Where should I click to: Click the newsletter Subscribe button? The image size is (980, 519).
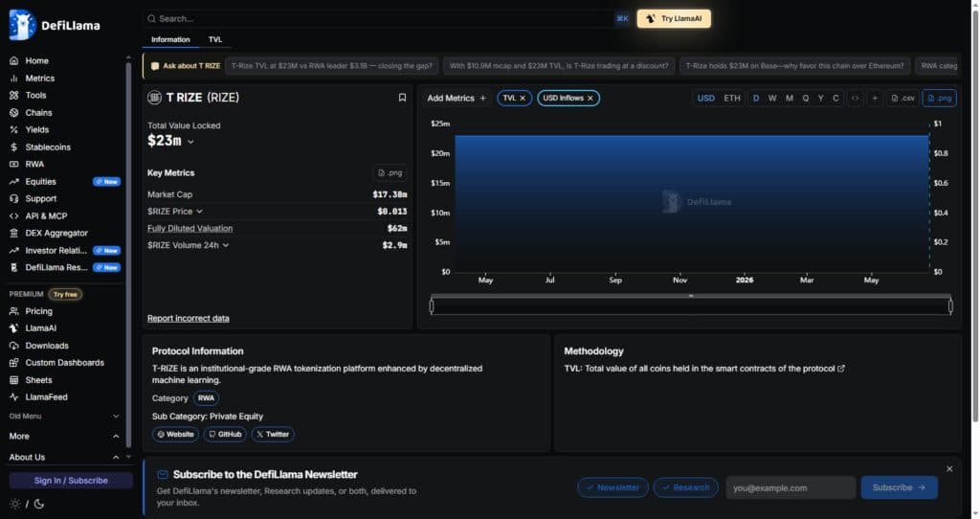(x=899, y=487)
